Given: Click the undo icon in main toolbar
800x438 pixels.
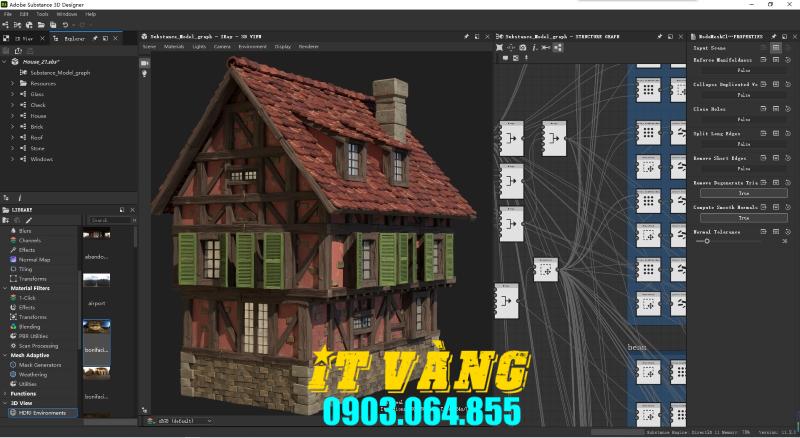Looking at the screenshot, I should tap(65, 25).
